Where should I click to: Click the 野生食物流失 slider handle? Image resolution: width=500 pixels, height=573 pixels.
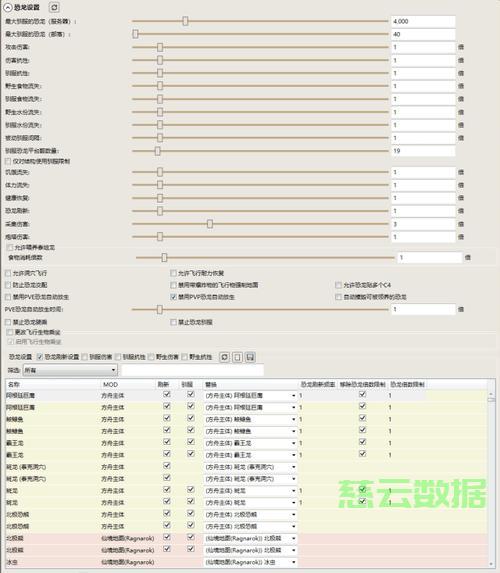pos(160,86)
